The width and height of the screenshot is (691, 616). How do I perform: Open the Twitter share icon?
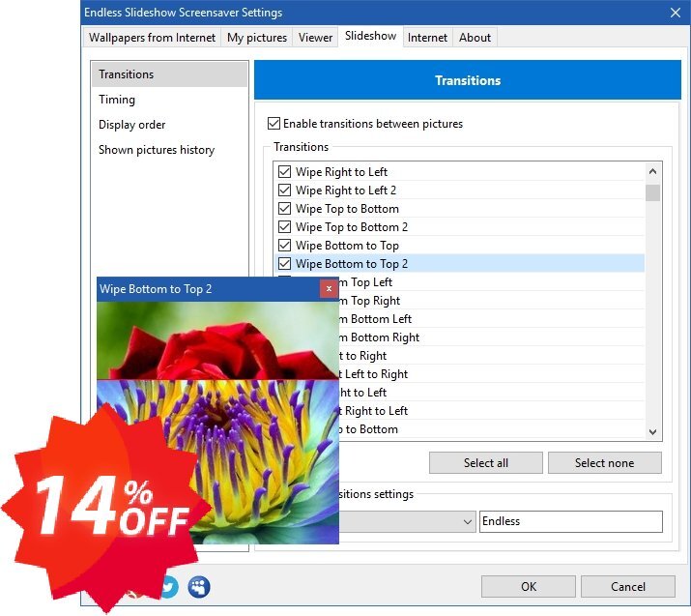pos(170,586)
